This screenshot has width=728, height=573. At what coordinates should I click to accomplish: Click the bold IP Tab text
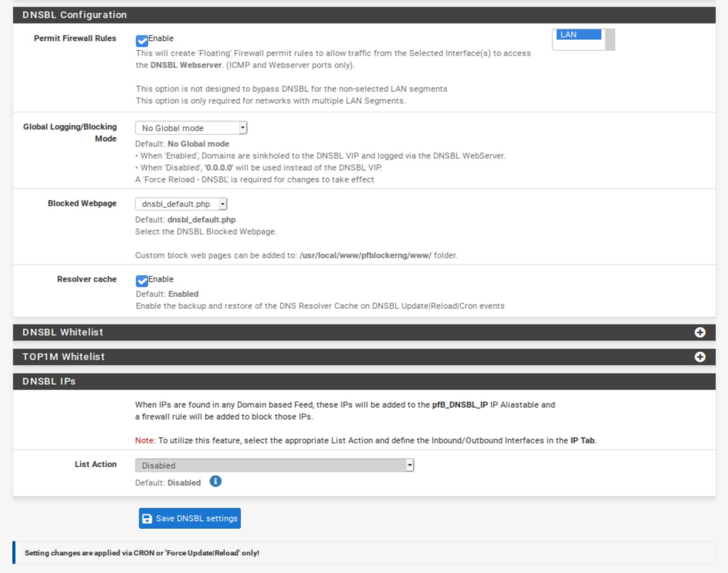point(582,441)
